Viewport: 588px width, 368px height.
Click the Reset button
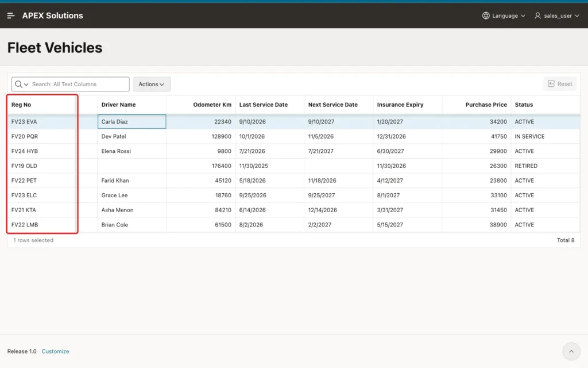[x=560, y=84]
